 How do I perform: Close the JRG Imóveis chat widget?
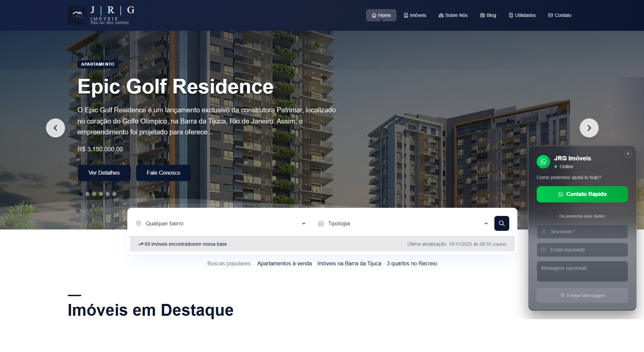coord(628,154)
